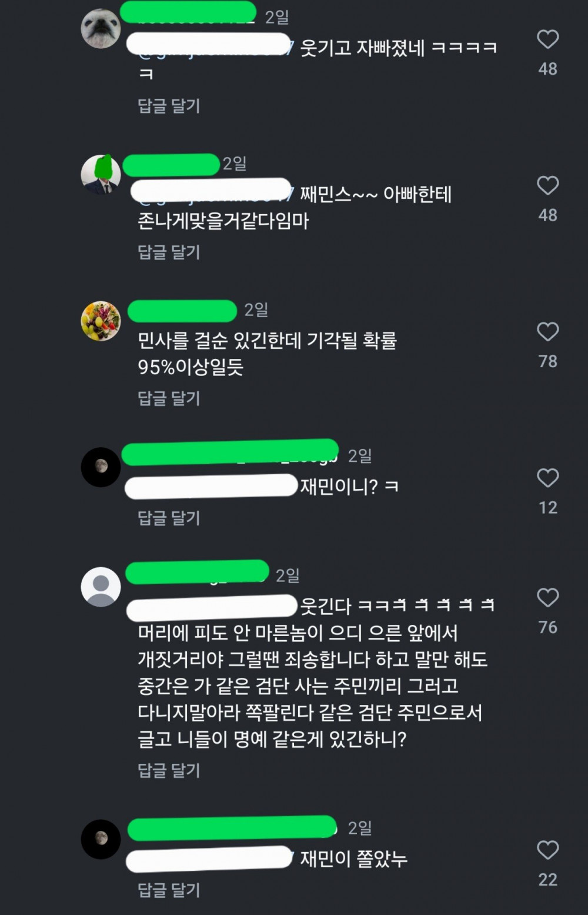Screen dimensions: 588x915
Task: Open moon avatar on '재민이 쫄았누' comment
Action: [101, 839]
